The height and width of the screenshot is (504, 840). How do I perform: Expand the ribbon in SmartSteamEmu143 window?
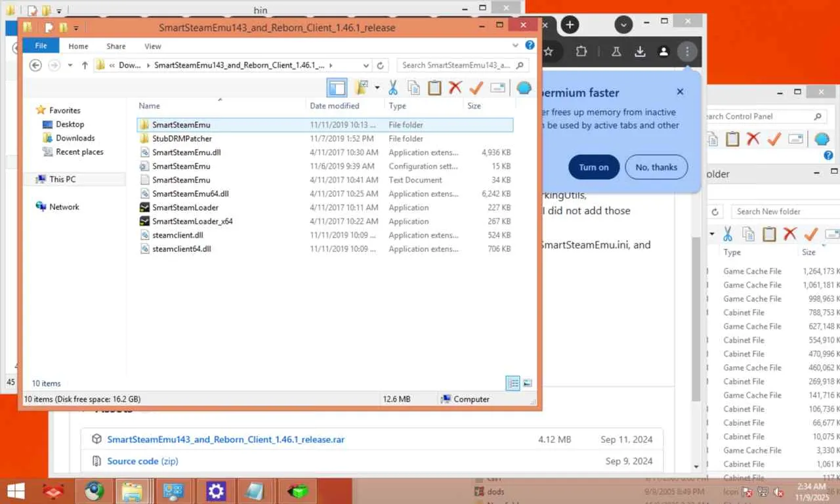pyautogui.click(x=516, y=45)
